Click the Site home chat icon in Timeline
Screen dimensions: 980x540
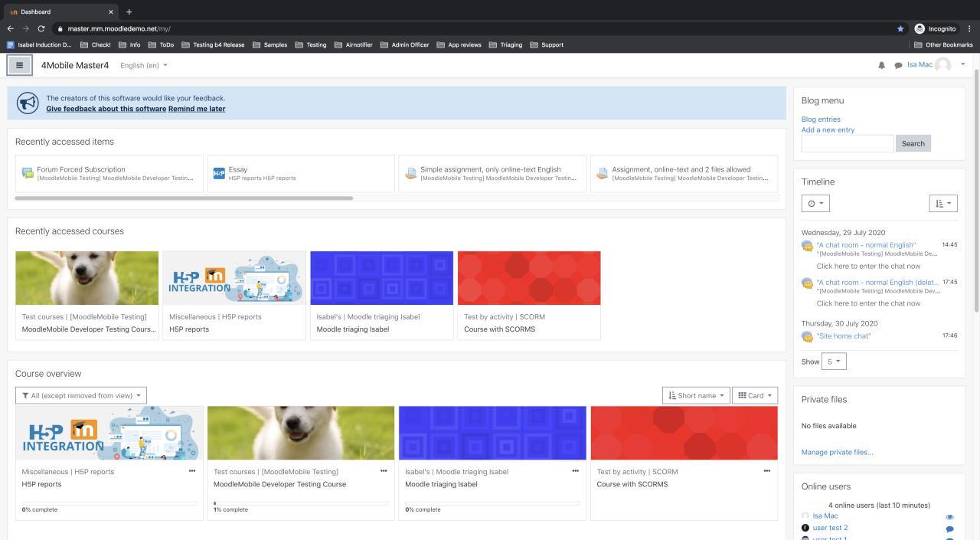pyautogui.click(x=807, y=336)
